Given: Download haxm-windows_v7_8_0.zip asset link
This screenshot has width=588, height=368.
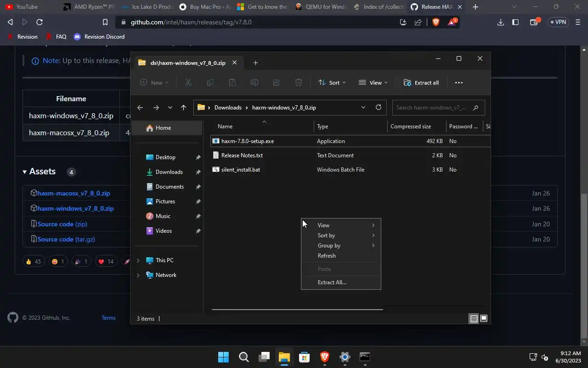Looking at the screenshot, I should 76,208.
